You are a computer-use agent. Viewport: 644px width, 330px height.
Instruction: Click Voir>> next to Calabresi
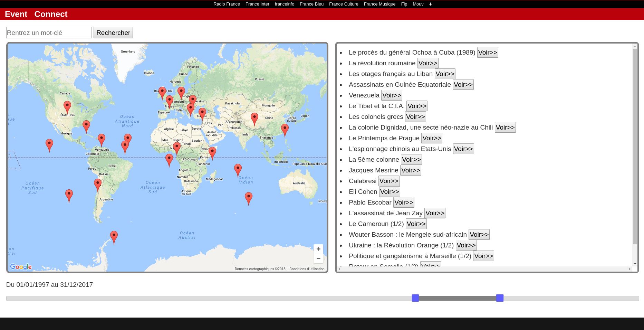389,181
